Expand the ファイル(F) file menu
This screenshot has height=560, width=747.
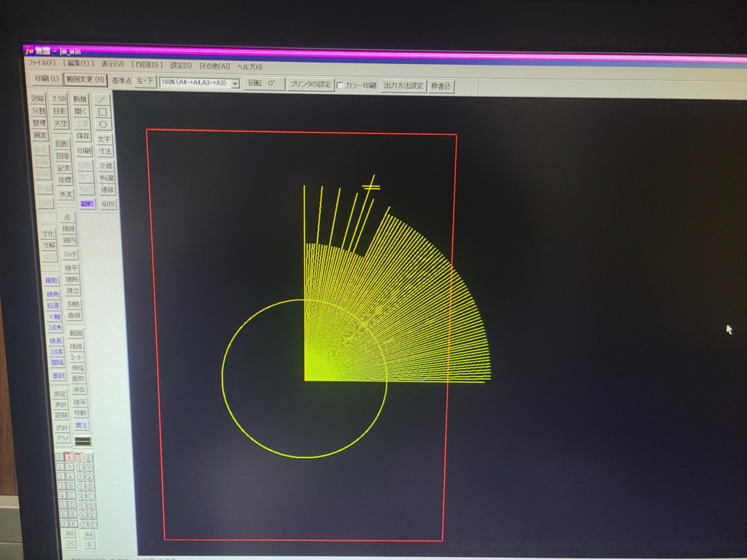pyautogui.click(x=42, y=63)
